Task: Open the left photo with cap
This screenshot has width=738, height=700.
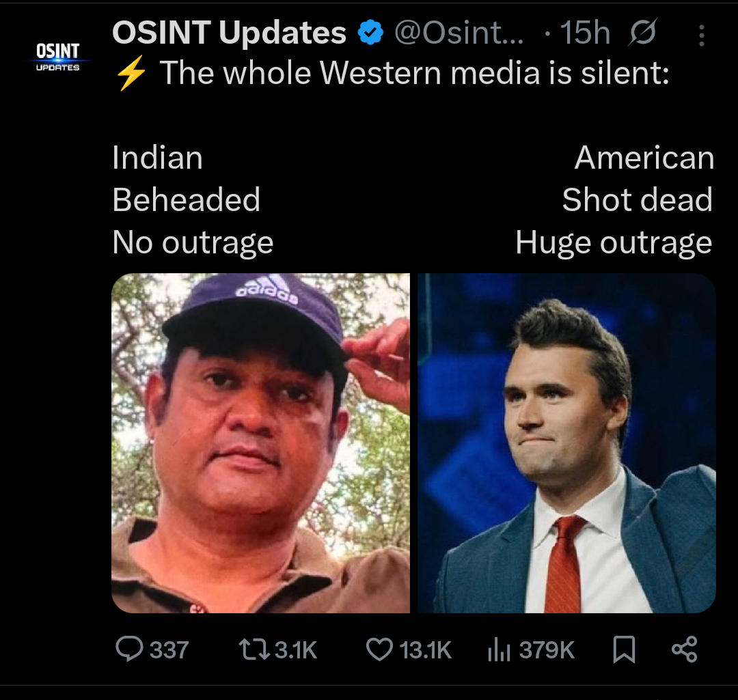Action: 261,443
